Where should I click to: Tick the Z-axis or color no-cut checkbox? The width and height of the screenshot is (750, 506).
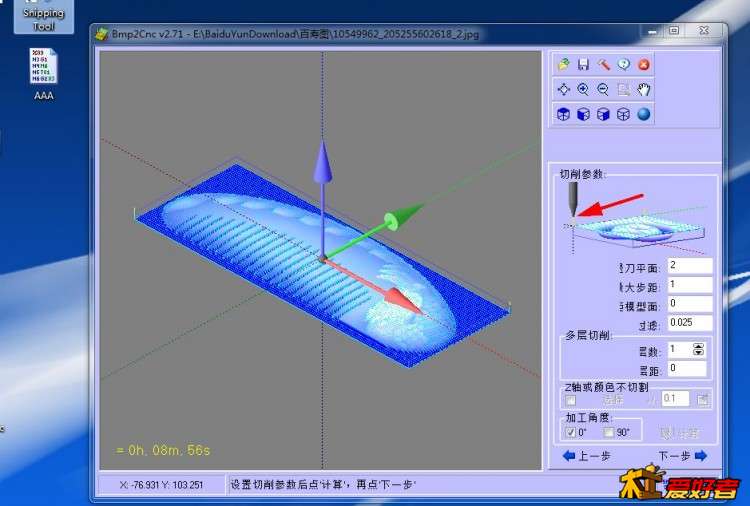[571, 400]
